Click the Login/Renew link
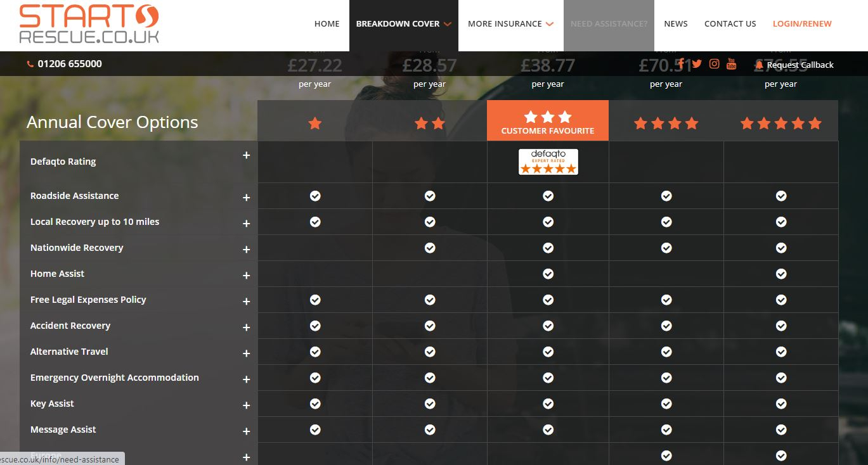 point(802,24)
